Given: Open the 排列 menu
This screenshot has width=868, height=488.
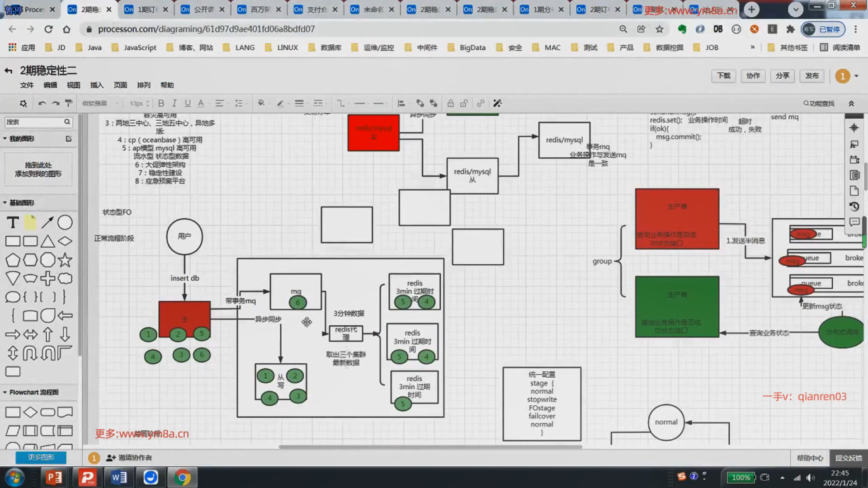Looking at the screenshot, I should point(143,85).
